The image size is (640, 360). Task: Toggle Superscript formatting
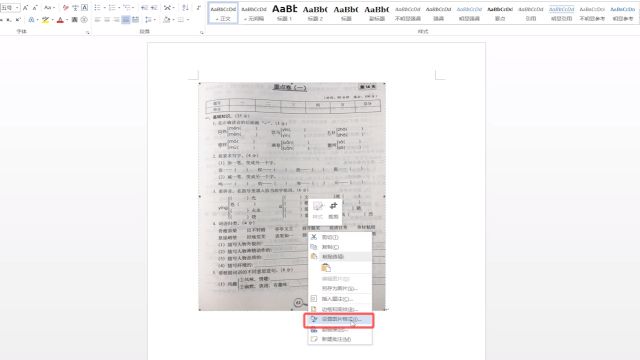pyautogui.click(x=18, y=20)
